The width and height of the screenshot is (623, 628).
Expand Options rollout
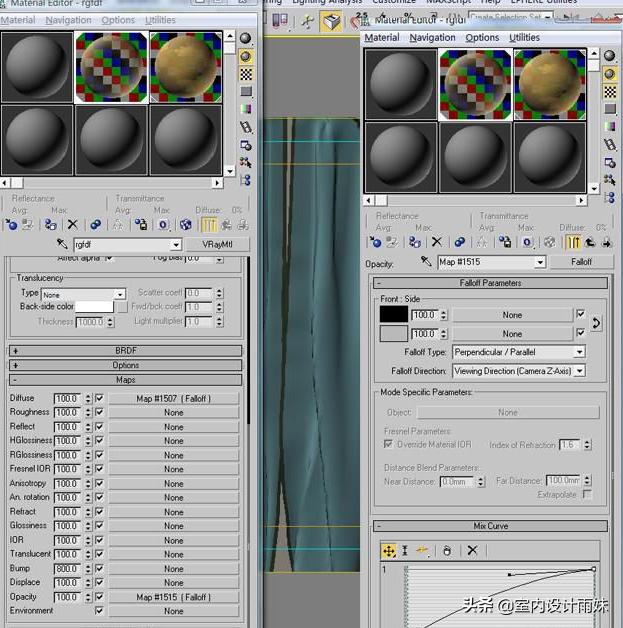coord(126,365)
